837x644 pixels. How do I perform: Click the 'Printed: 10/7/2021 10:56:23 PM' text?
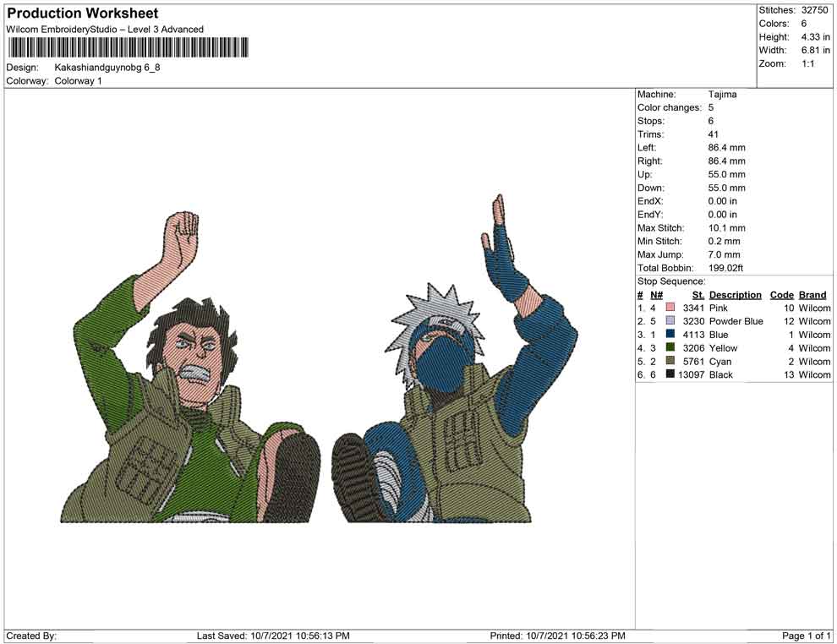click(x=557, y=636)
